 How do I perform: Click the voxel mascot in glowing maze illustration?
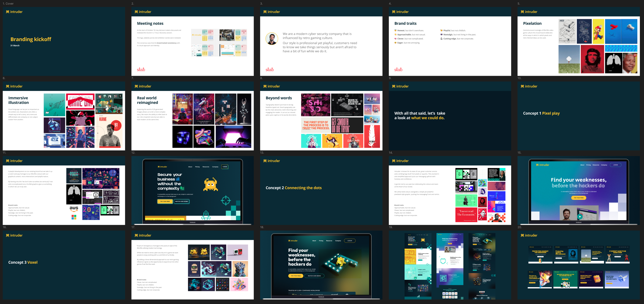coord(340,261)
